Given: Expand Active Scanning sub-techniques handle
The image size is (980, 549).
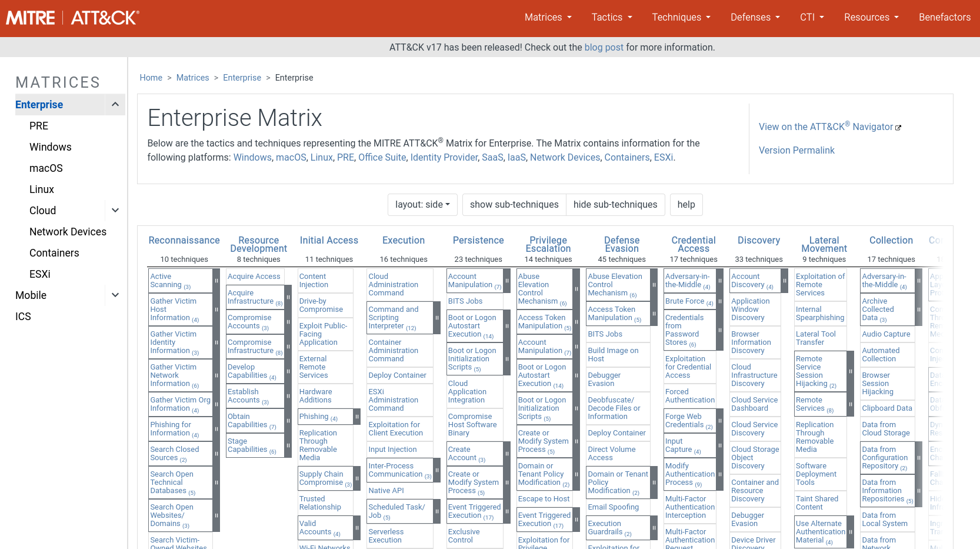Looking at the screenshot, I should click(216, 281).
